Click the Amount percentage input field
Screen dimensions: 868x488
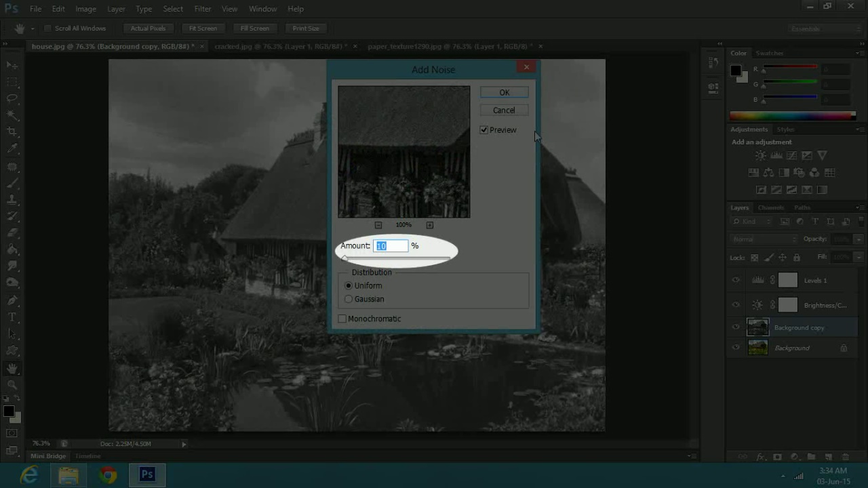click(391, 246)
